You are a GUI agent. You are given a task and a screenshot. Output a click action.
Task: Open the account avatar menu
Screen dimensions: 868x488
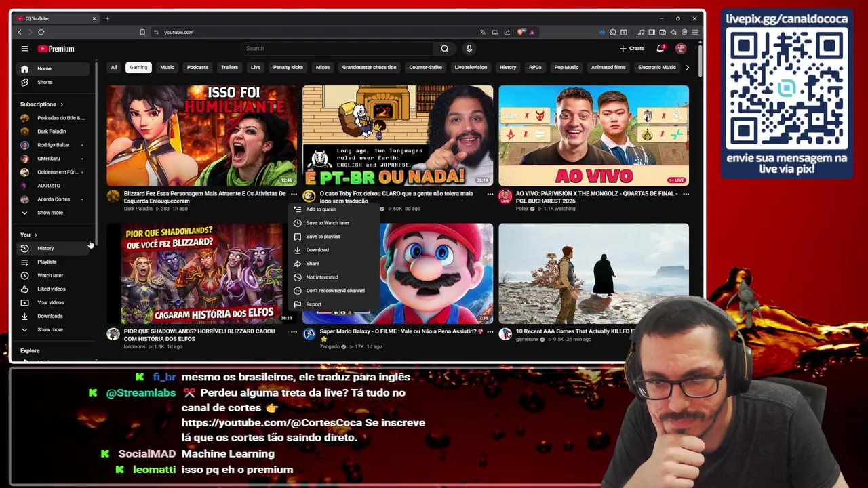click(681, 49)
